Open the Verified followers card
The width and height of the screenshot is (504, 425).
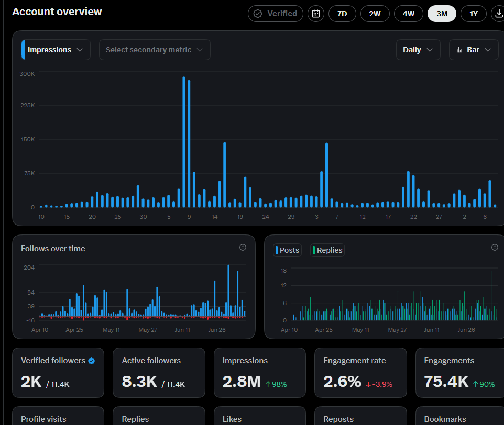[x=58, y=372]
